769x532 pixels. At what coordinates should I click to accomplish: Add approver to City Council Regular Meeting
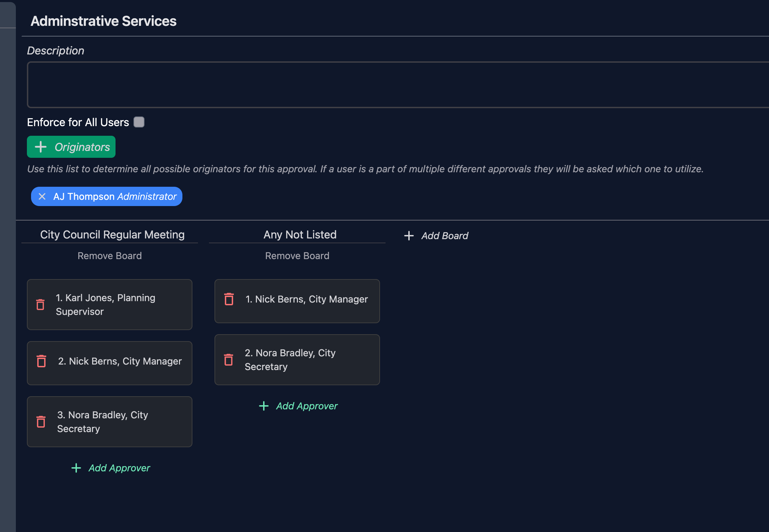[x=111, y=468]
